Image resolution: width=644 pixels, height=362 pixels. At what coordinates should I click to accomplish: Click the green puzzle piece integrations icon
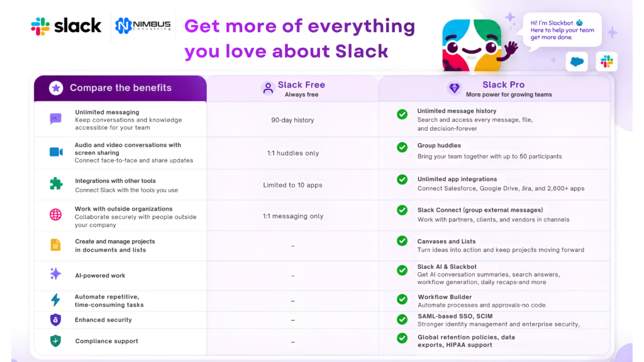(56, 184)
